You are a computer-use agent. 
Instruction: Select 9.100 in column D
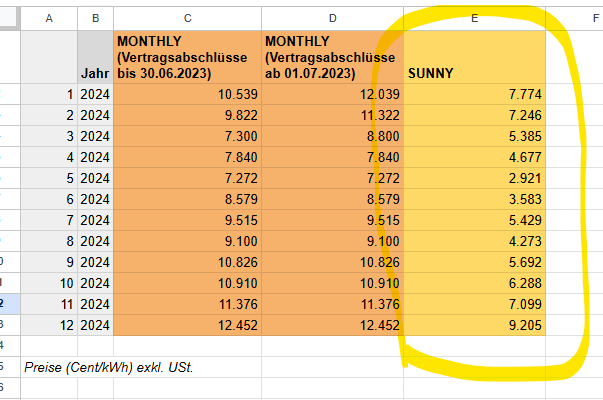pyautogui.click(x=333, y=241)
